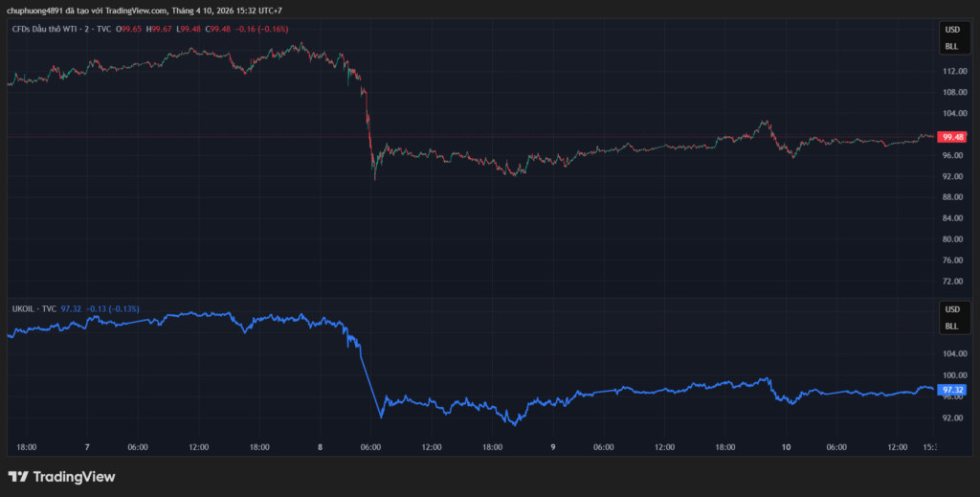Click the TradingView logo in the footer

(61, 476)
